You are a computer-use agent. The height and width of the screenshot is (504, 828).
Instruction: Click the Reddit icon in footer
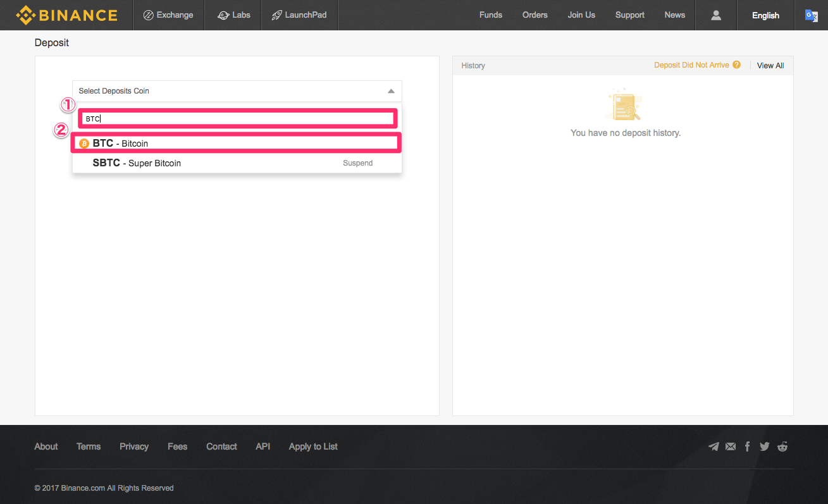click(782, 446)
